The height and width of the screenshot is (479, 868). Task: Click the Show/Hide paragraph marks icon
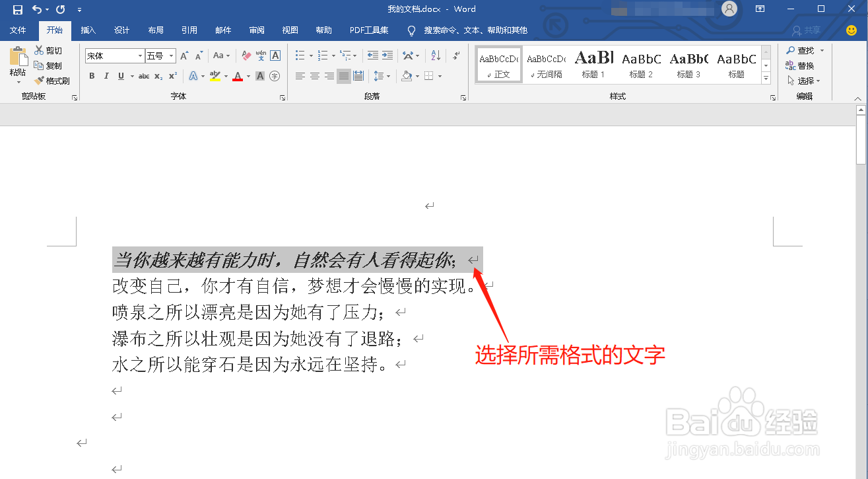455,55
